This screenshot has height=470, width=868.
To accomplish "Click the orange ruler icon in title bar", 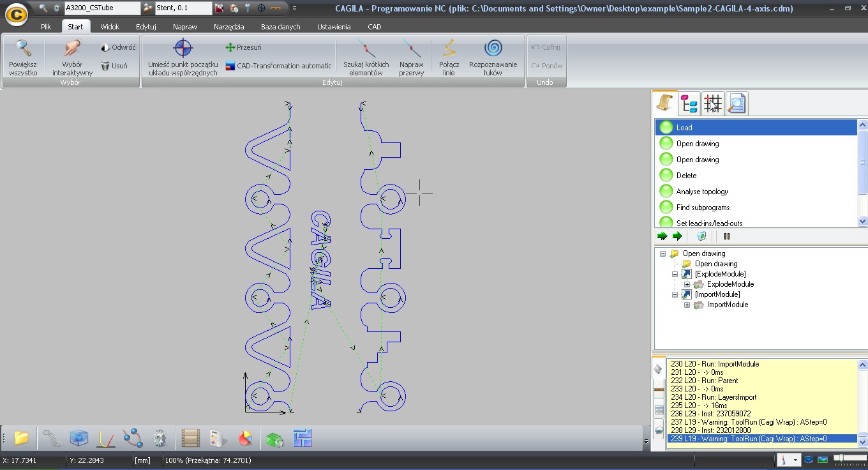I will point(276,8).
